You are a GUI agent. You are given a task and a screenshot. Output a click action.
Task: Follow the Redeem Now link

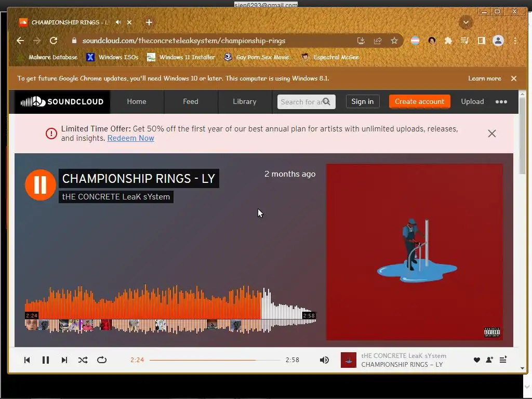click(x=130, y=138)
